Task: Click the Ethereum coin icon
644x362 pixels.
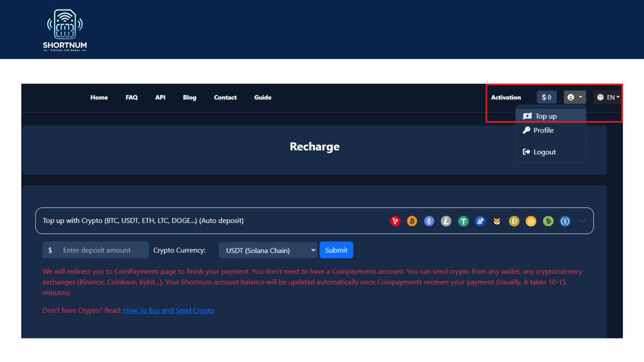Action: coord(429,221)
